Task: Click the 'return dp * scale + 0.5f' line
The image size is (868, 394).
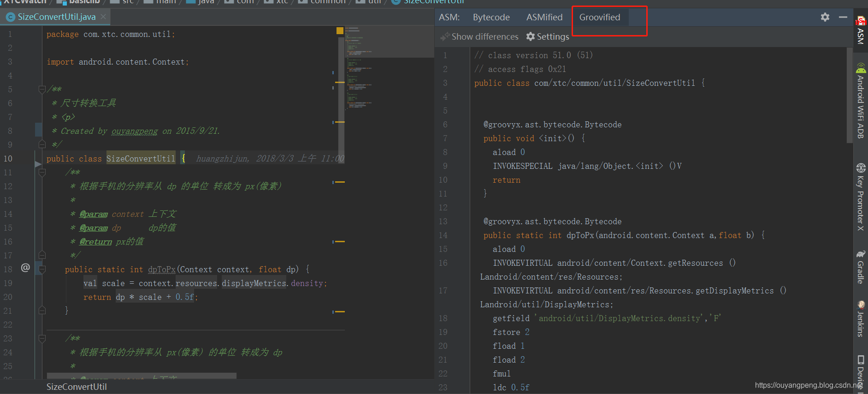Action: [x=141, y=297]
